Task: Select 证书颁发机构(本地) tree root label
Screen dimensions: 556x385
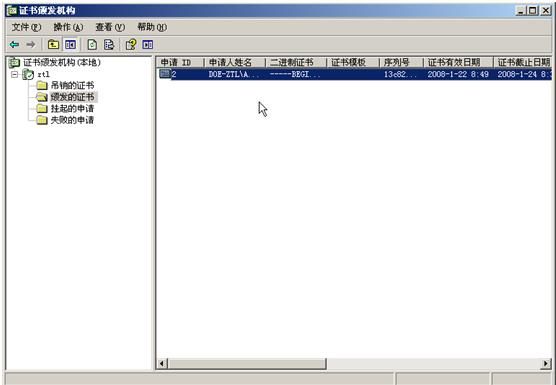Action: pyautogui.click(x=62, y=63)
